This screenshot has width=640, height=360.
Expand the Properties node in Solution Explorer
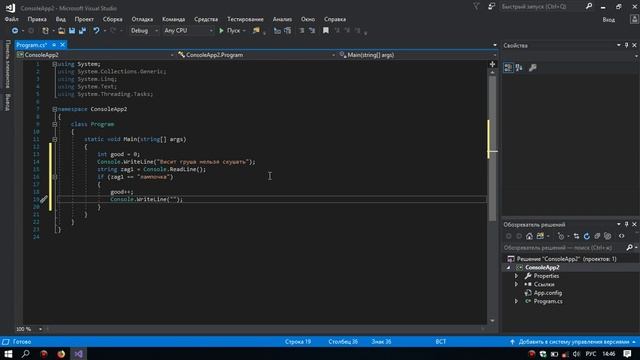[516, 276]
